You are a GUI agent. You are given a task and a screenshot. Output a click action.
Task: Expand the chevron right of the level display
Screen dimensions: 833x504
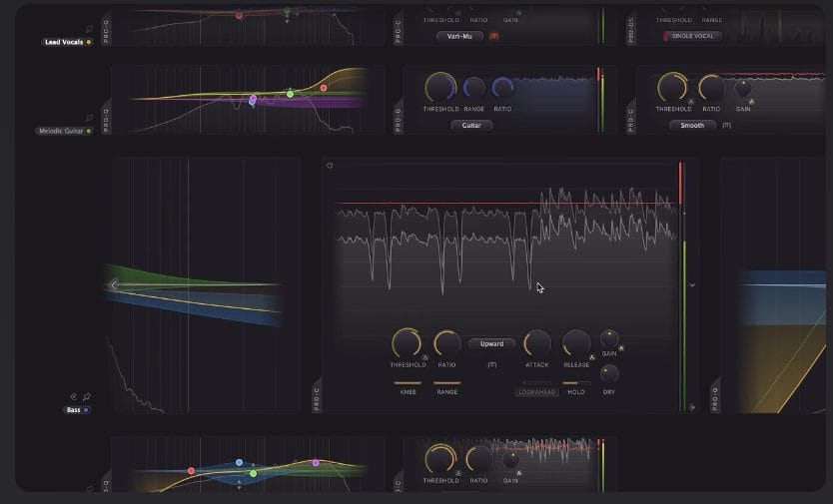pyautogui.click(x=692, y=285)
